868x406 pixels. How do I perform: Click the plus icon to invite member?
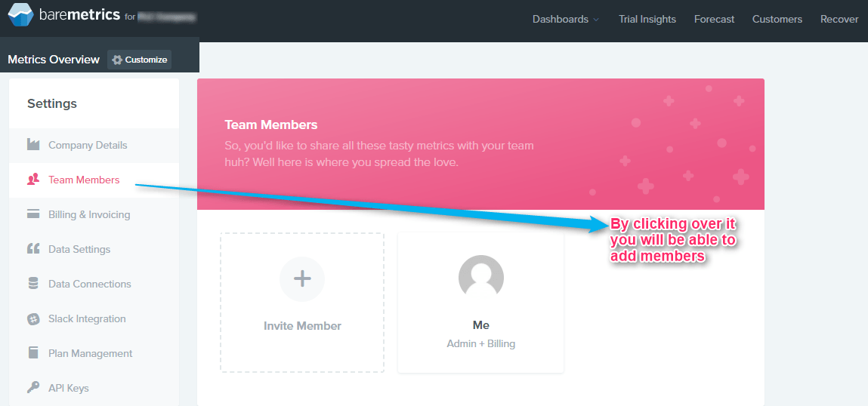pos(302,278)
